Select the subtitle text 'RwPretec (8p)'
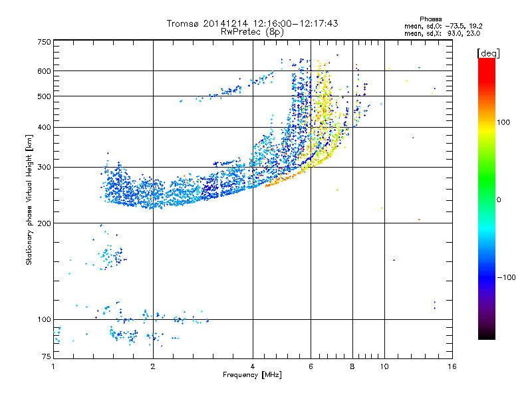The width and height of the screenshot is (532, 399). tap(252, 32)
